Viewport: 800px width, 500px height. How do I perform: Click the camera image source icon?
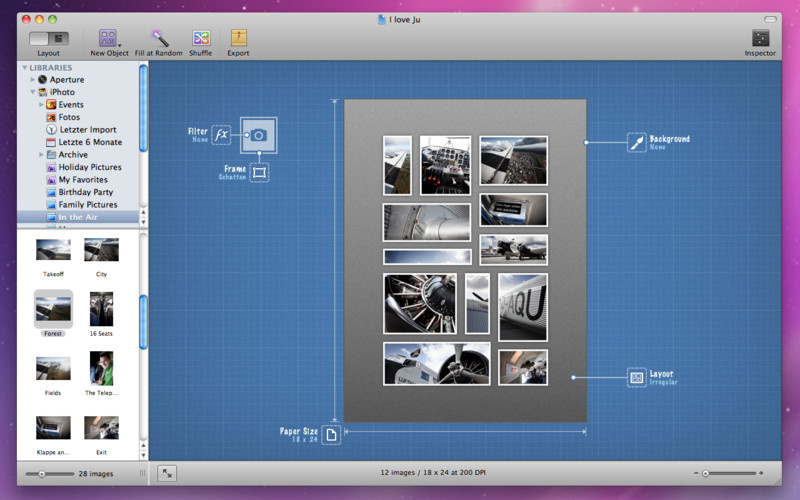(259, 135)
